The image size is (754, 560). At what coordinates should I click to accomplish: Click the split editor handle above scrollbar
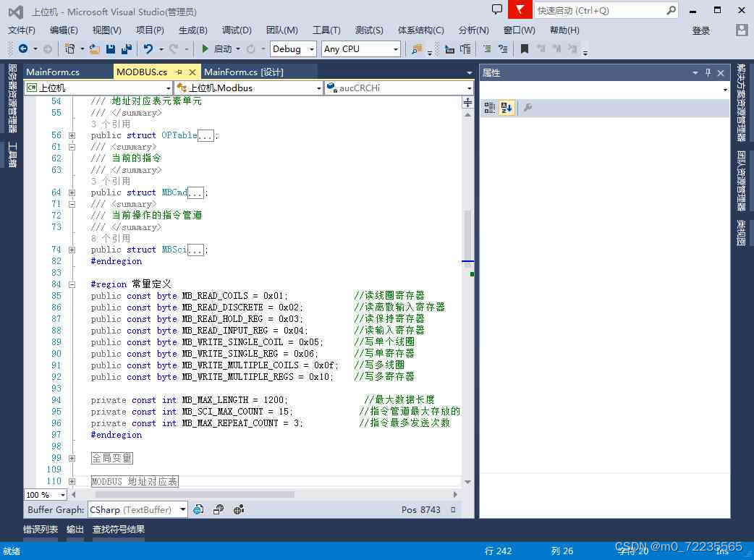pos(467,103)
